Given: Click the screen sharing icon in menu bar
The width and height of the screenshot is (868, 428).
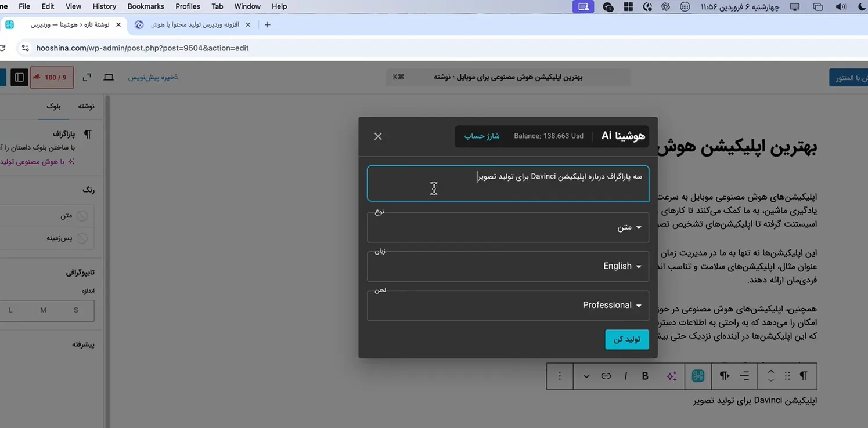Looking at the screenshot, I should tap(584, 7).
